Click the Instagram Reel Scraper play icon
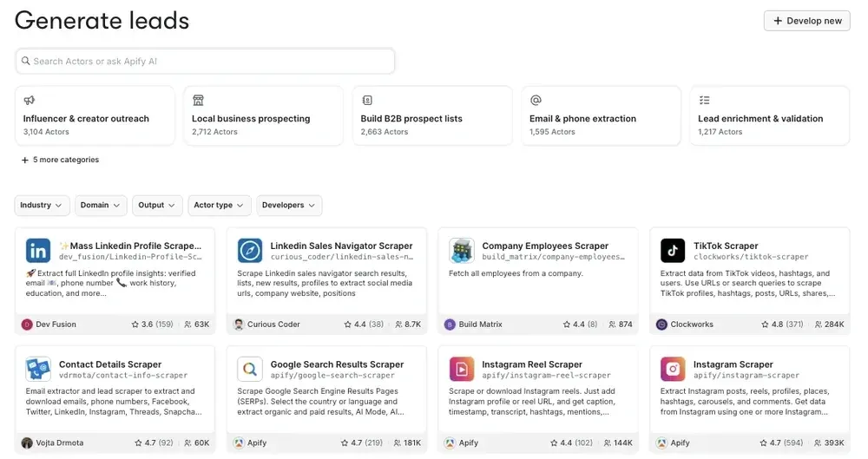 click(x=461, y=370)
